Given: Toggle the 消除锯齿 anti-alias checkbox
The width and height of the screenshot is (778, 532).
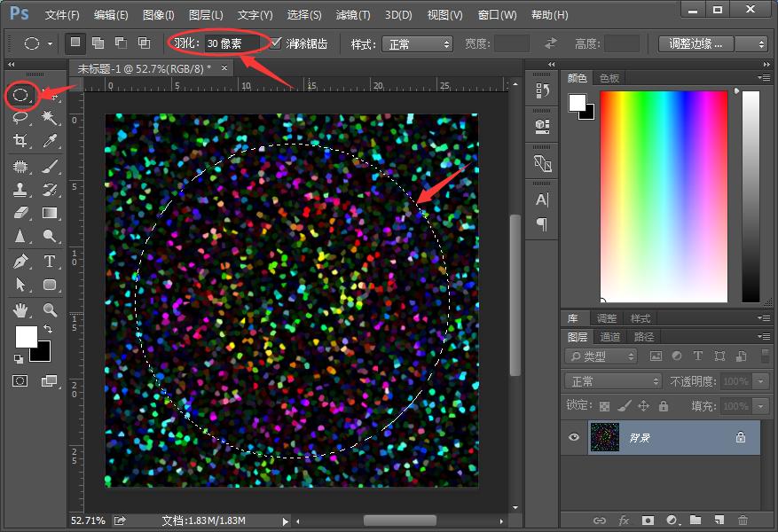Looking at the screenshot, I should 277,43.
